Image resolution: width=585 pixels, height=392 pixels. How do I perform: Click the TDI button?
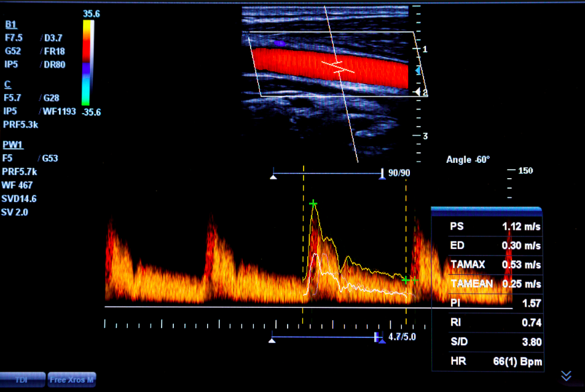(22, 380)
